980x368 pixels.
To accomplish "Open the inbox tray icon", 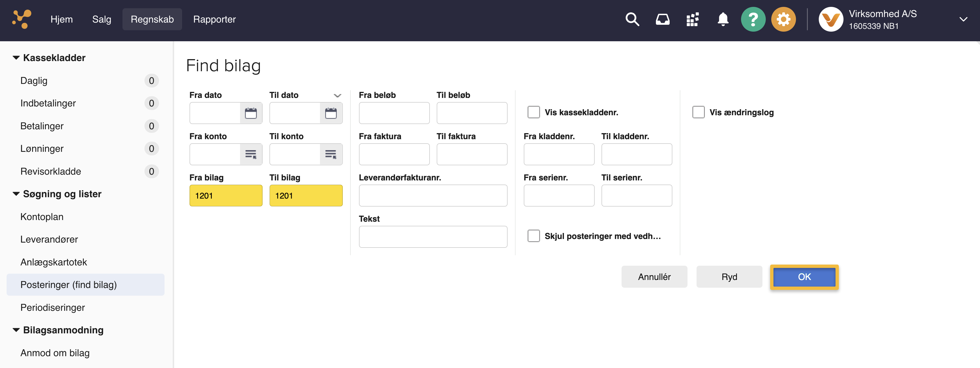I will (662, 19).
